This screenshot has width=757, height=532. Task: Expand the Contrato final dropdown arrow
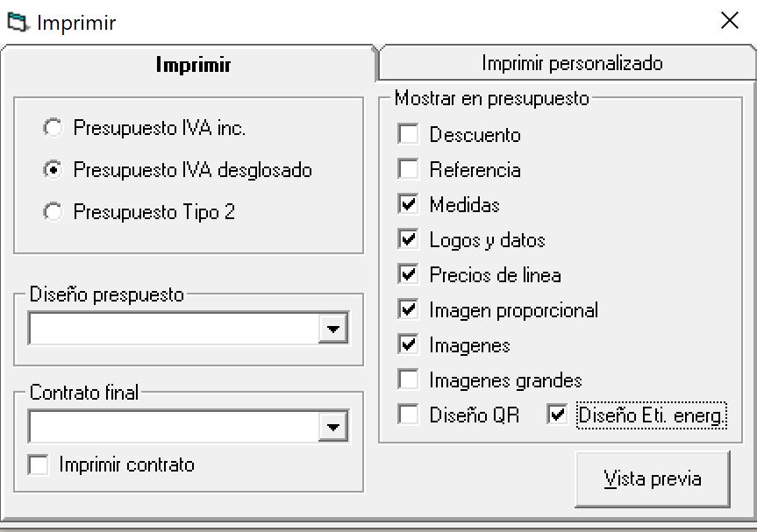(x=332, y=427)
